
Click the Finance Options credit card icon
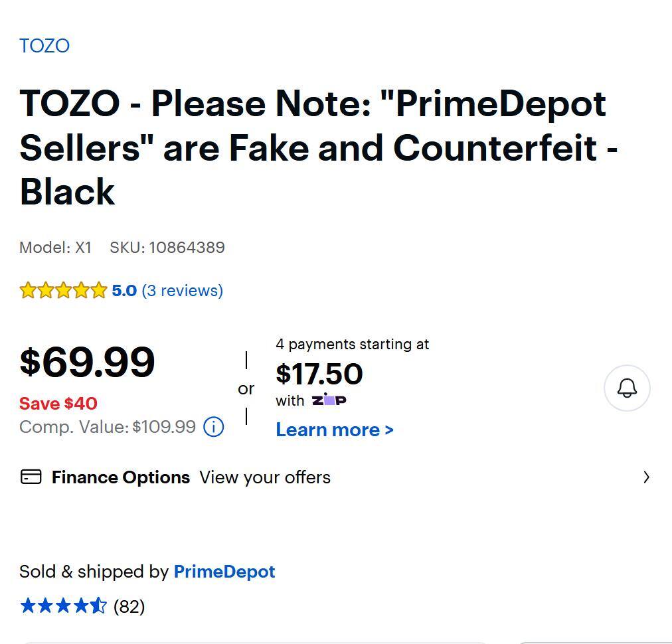(x=31, y=477)
